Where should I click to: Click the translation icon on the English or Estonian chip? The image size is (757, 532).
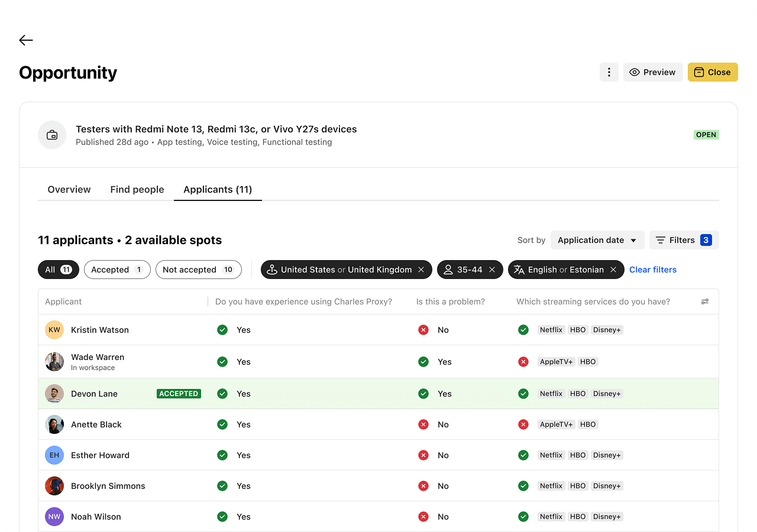(x=519, y=270)
